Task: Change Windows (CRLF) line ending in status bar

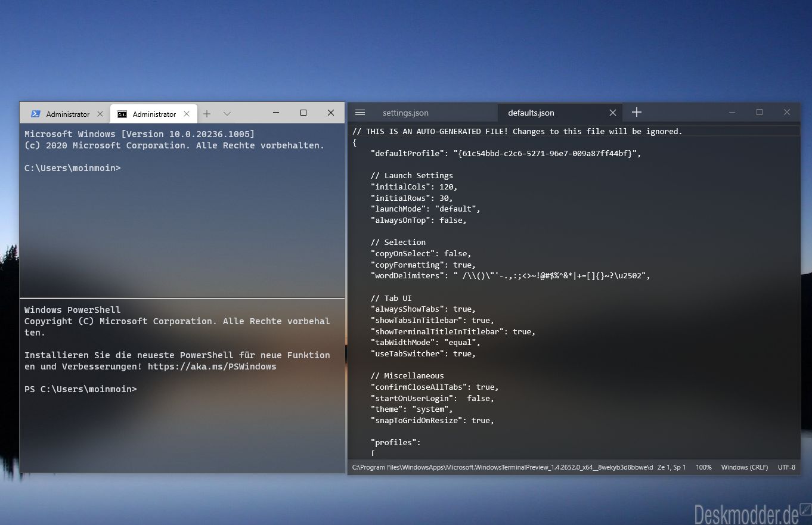Action: click(x=744, y=467)
